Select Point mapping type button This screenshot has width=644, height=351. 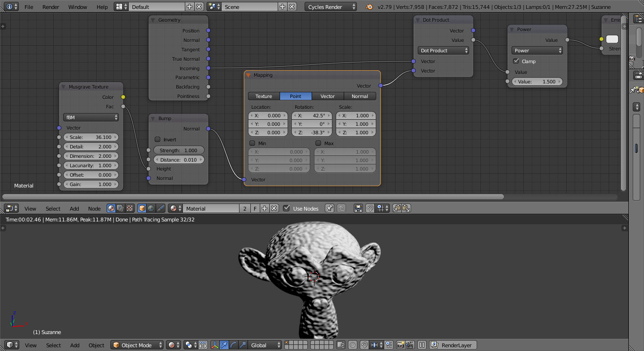click(x=296, y=96)
